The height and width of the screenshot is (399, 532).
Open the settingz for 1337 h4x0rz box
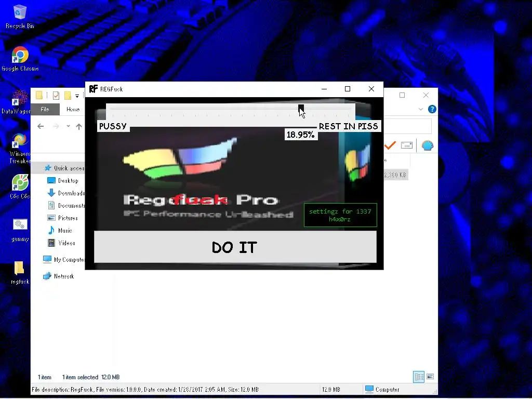pos(340,215)
